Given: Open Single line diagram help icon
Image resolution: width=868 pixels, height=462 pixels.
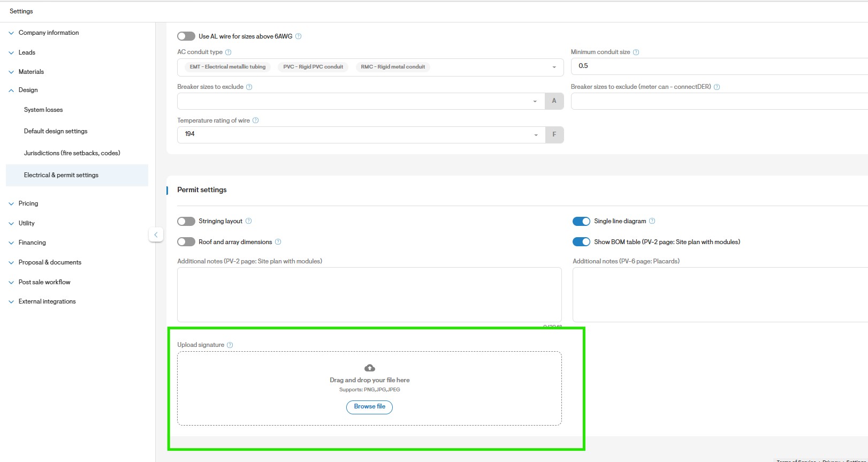Looking at the screenshot, I should point(652,221).
